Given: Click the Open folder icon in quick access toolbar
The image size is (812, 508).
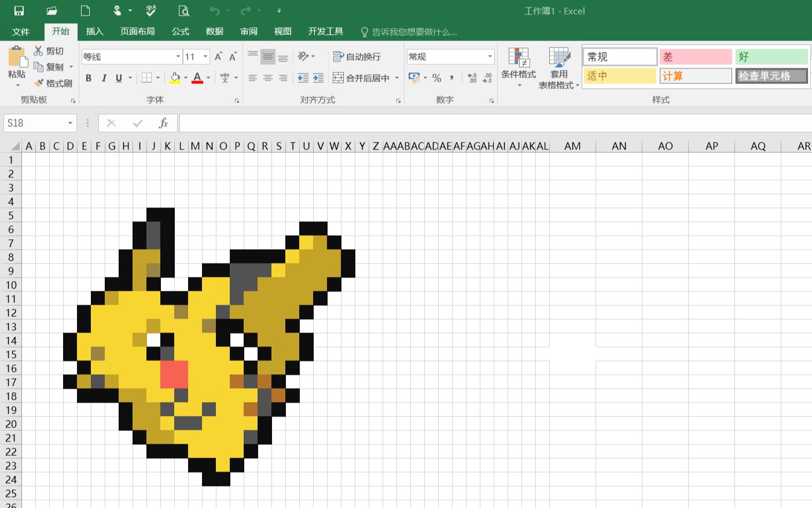Looking at the screenshot, I should tap(52, 10).
